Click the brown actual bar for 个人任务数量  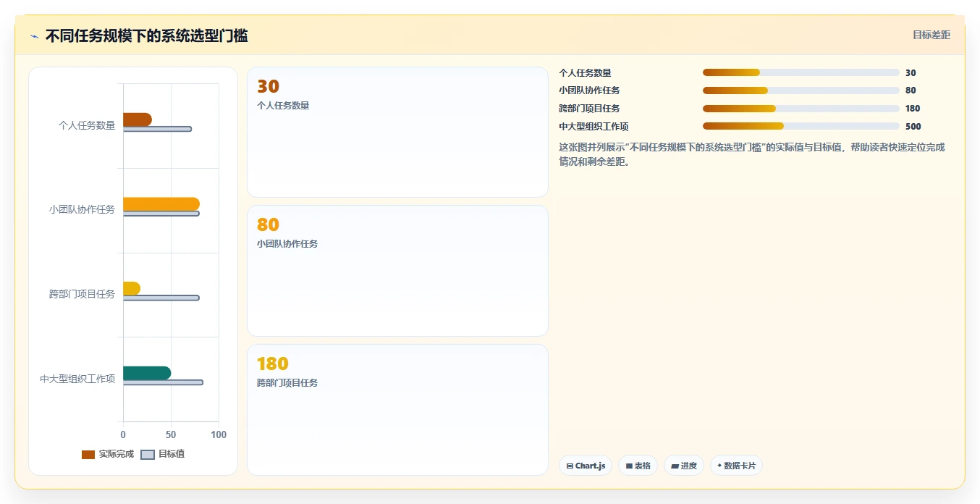[x=137, y=119]
